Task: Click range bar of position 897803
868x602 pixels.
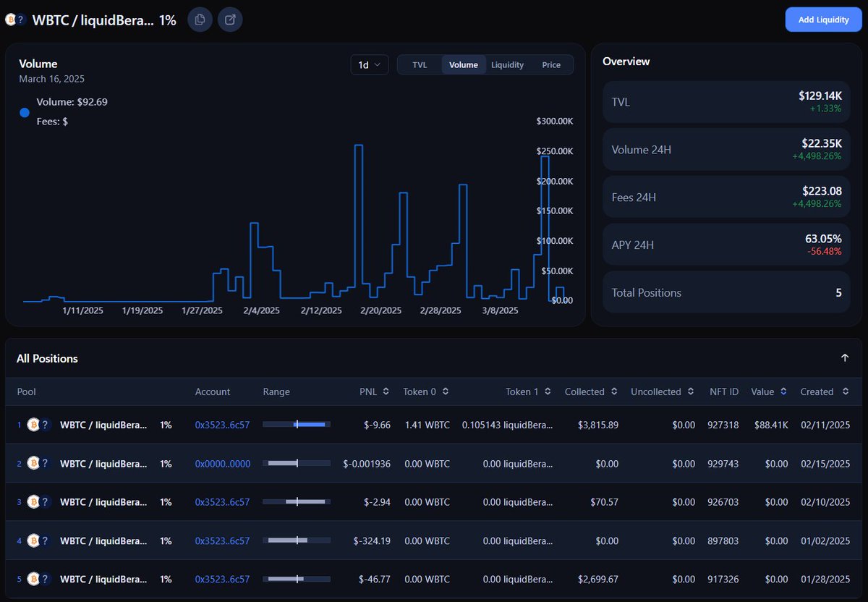Action: 297,540
